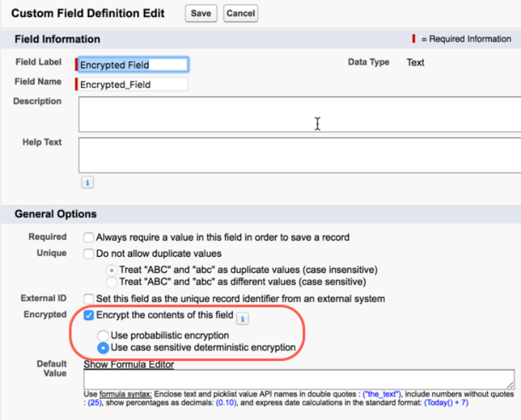The height and width of the screenshot is (420, 521).
Task: Click into the Field Label input
Action: click(x=133, y=65)
